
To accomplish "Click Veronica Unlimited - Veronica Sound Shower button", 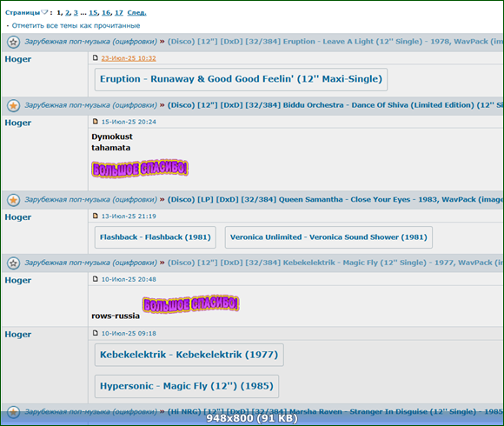I will click(x=328, y=237).
